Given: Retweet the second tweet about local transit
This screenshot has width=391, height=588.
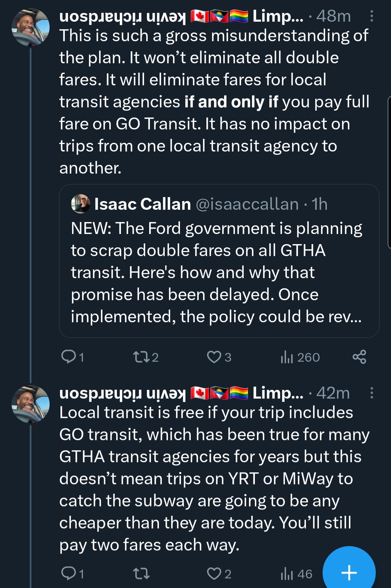Looking at the screenshot, I should (141, 574).
